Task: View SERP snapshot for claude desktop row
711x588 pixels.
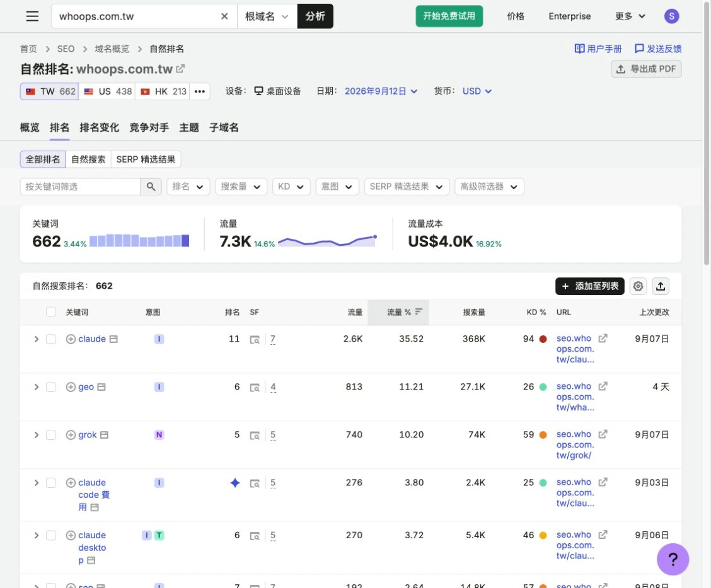Action: click(255, 536)
